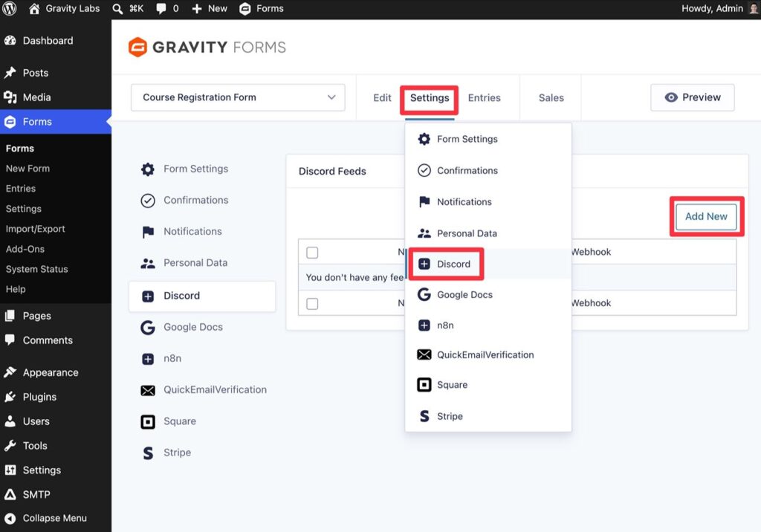Click Comments in the WordPress sidebar
This screenshot has height=532, width=761.
tap(48, 340)
